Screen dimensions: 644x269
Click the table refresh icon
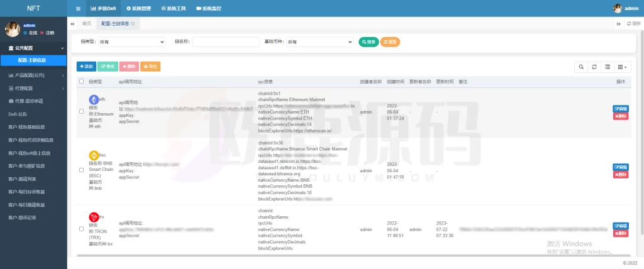pyautogui.click(x=594, y=67)
